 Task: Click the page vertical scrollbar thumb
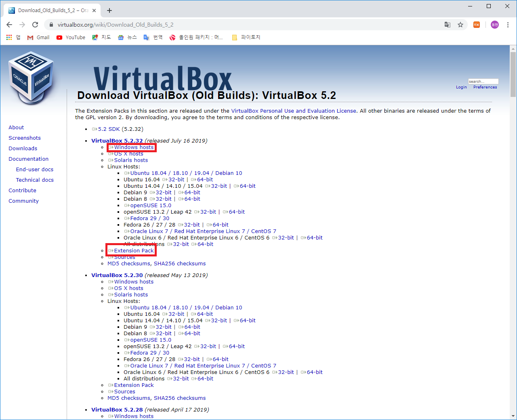[513, 75]
